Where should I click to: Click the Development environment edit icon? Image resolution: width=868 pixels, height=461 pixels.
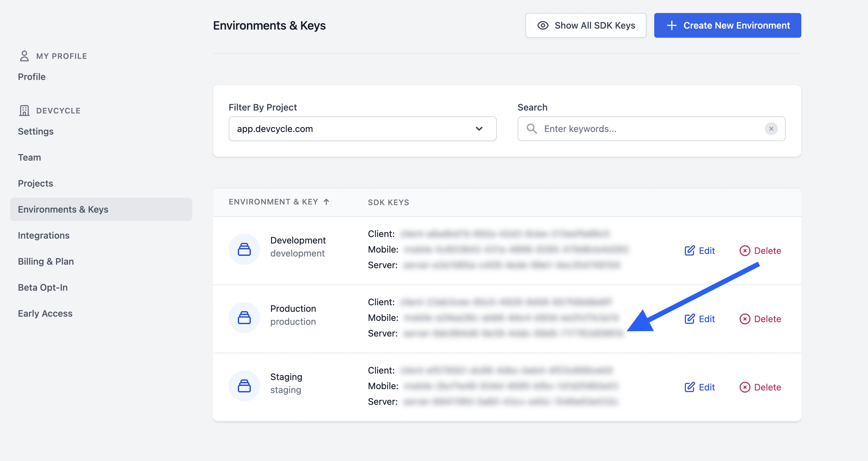[x=689, y=250]
